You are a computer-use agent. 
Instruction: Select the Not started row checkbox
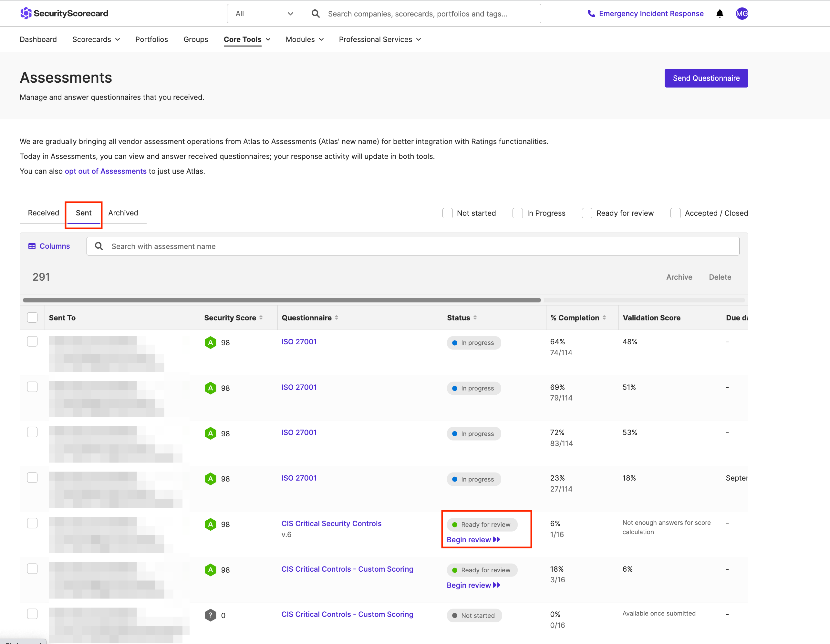point(32,614)
